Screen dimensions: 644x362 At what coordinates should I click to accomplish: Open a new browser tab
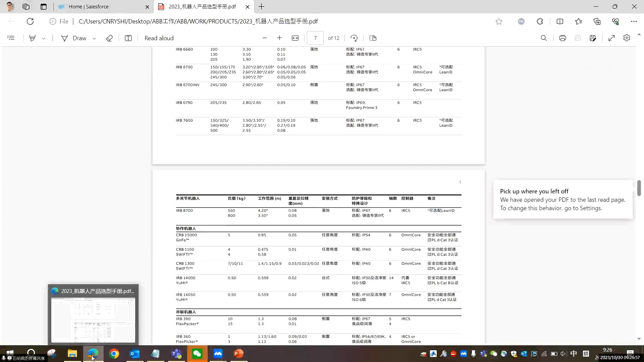[x=261, y=7]
